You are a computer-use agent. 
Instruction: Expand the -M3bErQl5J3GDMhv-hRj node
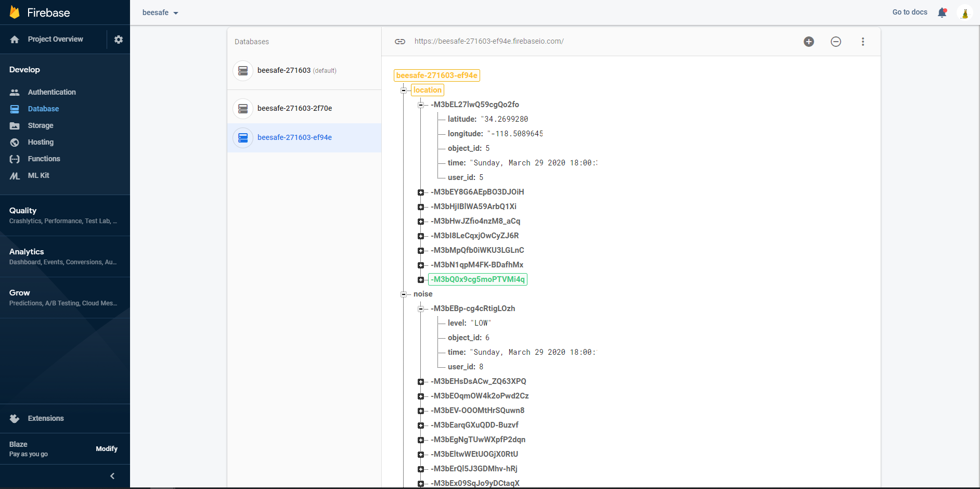point(421,469)
